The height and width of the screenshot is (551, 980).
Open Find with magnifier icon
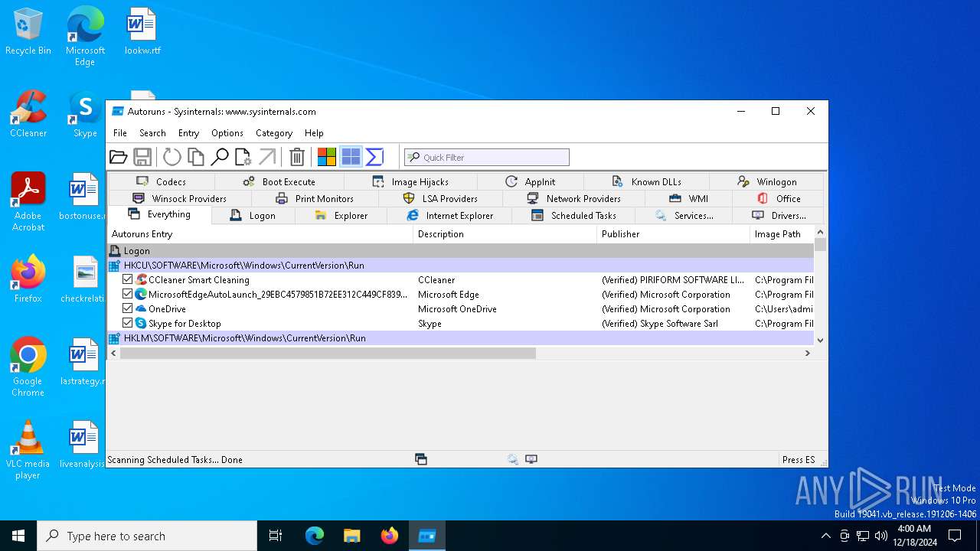click(x=220, y=157)
